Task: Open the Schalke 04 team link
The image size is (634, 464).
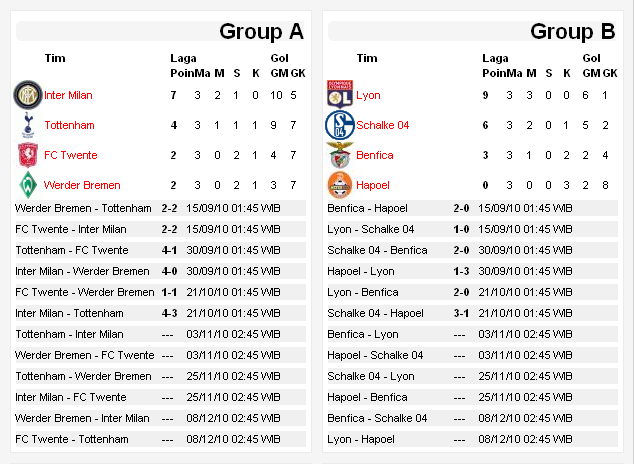Action: pos(383,125)
